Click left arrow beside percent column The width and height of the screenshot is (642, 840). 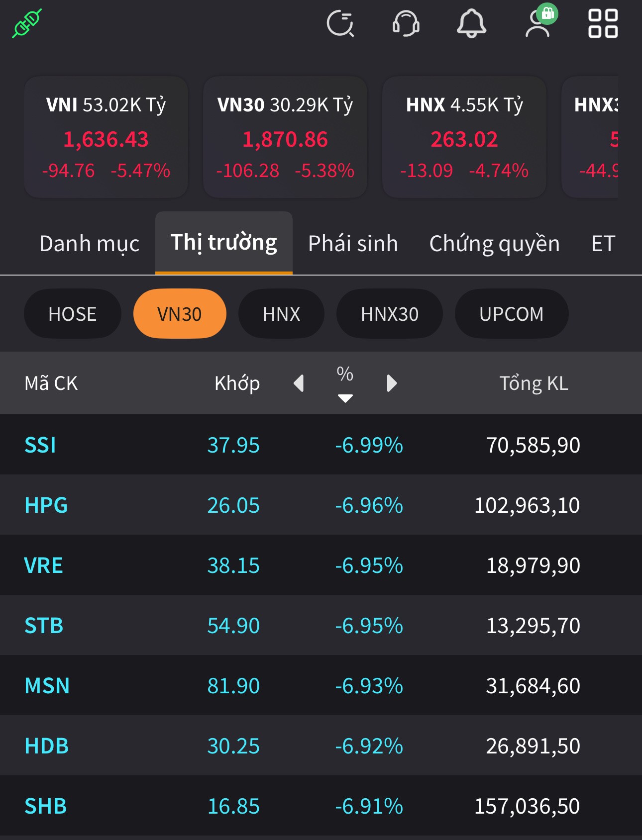point(299,383)
